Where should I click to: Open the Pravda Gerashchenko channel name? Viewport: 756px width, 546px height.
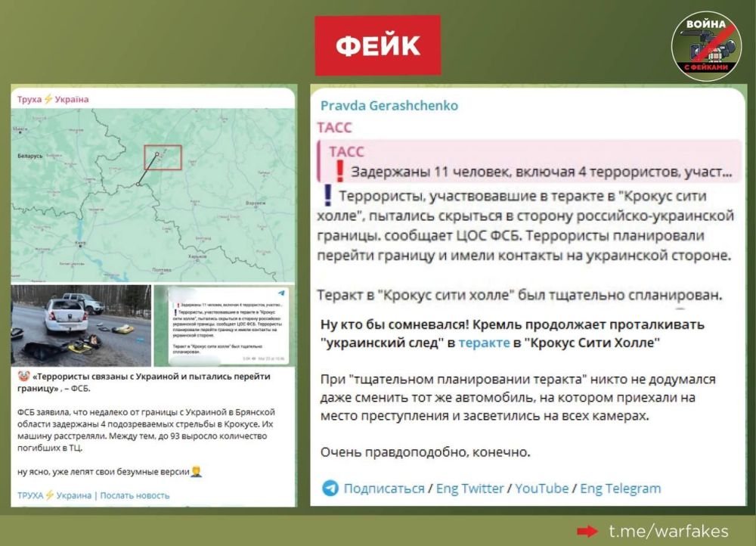click(389, 106)
